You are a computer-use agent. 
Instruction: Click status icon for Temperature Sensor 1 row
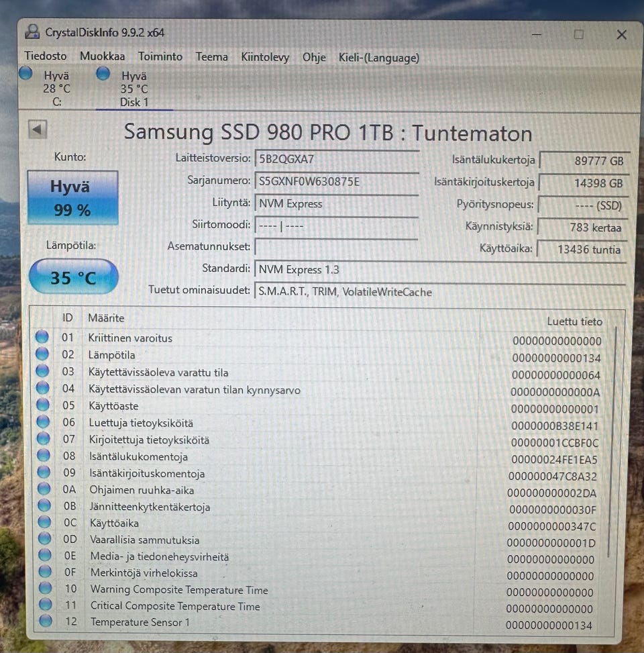pyautogui.click(x=46, y=621)
